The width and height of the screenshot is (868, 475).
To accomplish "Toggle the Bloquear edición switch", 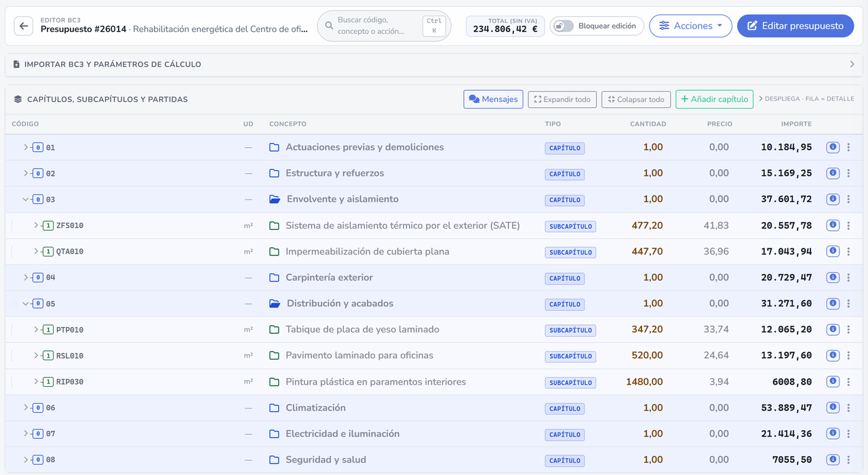I will tap(564, 26).
